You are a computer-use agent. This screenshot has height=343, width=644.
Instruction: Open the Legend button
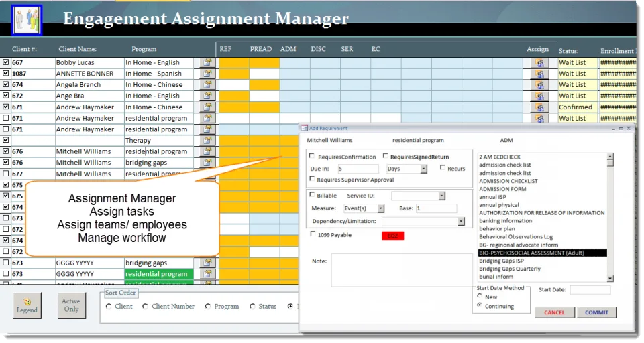(27, 305)
